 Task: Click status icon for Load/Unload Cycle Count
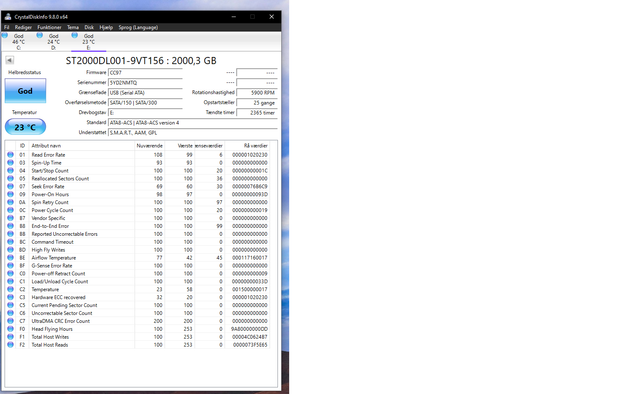point(10,281)
